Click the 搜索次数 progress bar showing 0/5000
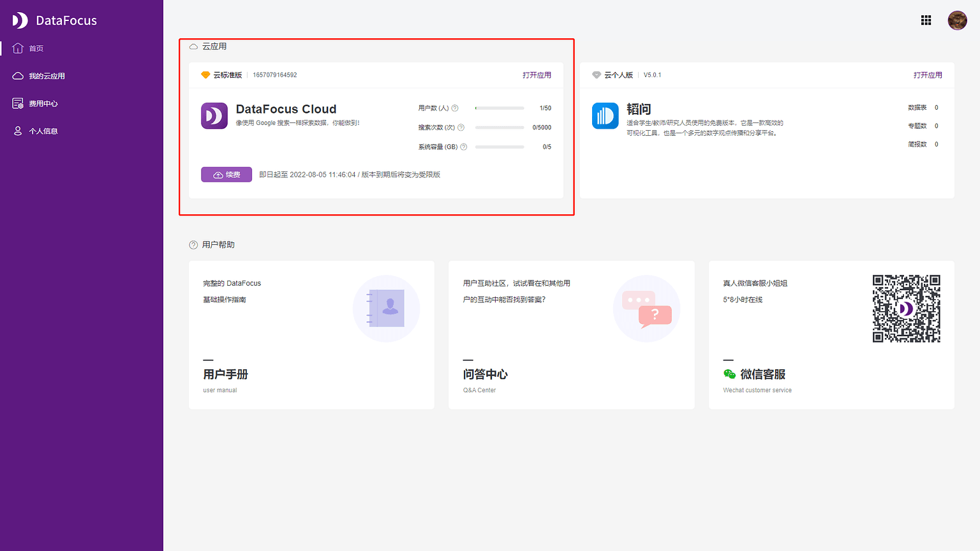This screenshot has width=980, height=551. (500, 128)
